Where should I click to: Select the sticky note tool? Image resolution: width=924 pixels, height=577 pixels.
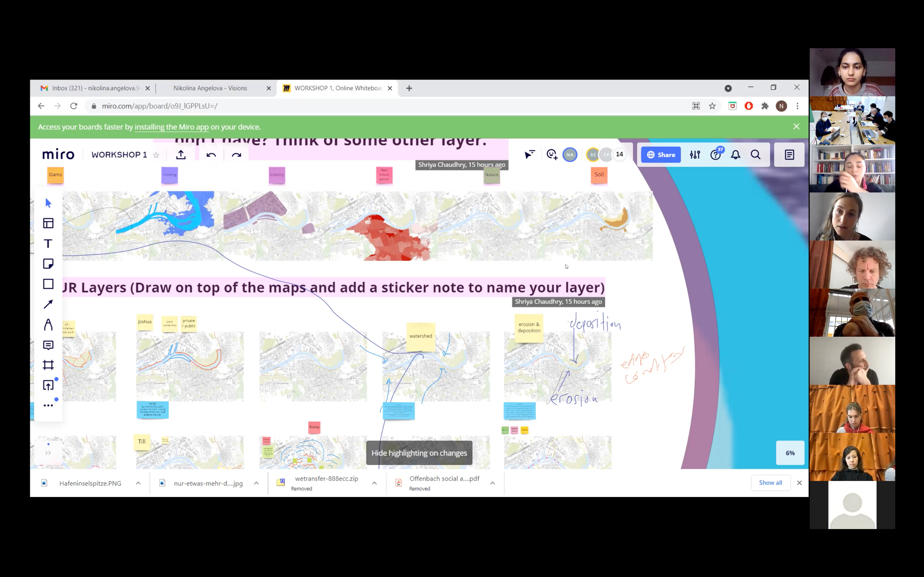pos(48,264)
